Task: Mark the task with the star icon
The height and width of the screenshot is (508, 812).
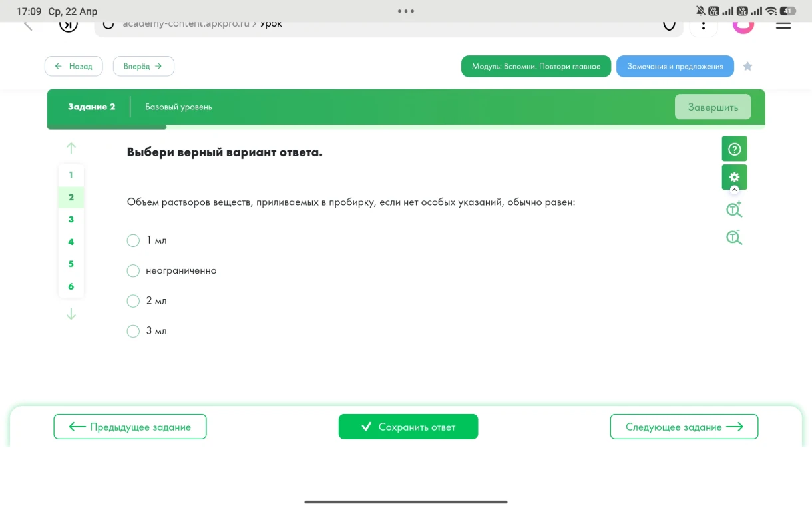Action: tap(747, 67)
